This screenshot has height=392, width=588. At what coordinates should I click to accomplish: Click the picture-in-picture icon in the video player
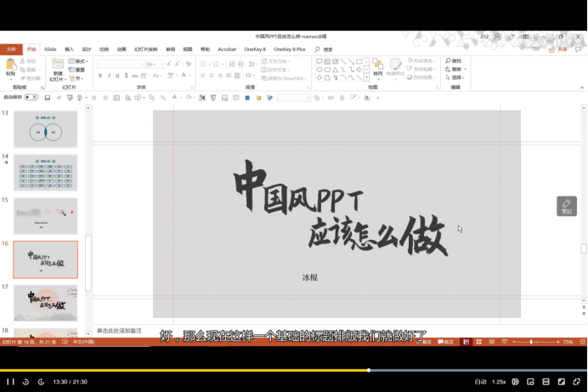pyautogui.click(x=530, y=382)
